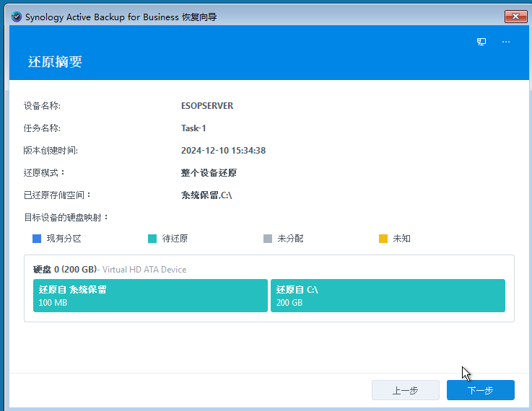
Task: Click the gray 未分配 legend square
Action: coord(268,239)
